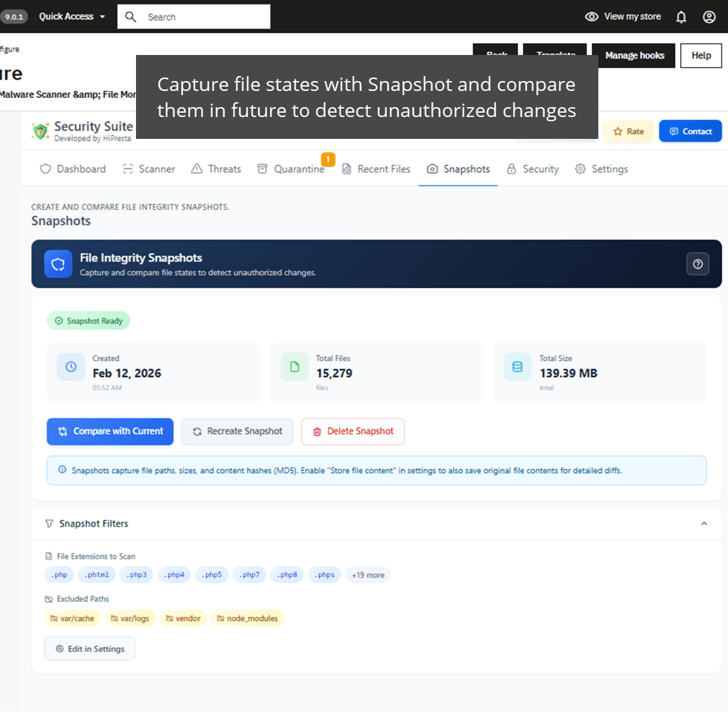The height and width of the screenshot is (712, 728).
Task: Click the .php3 extension chip
Action: 136,575
